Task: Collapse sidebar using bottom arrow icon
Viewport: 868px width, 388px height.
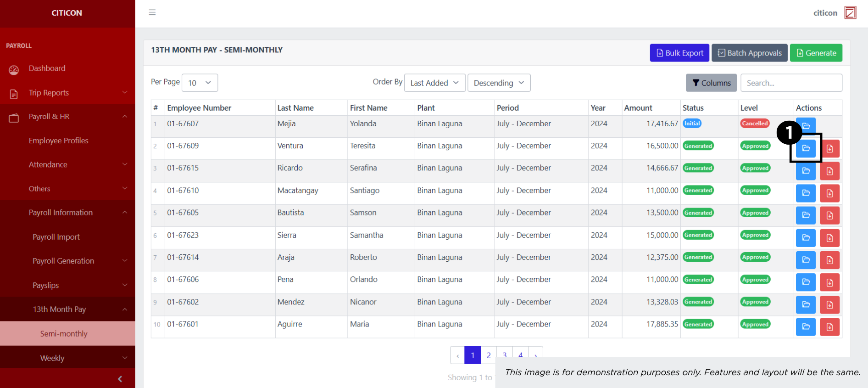Action: 120,379
